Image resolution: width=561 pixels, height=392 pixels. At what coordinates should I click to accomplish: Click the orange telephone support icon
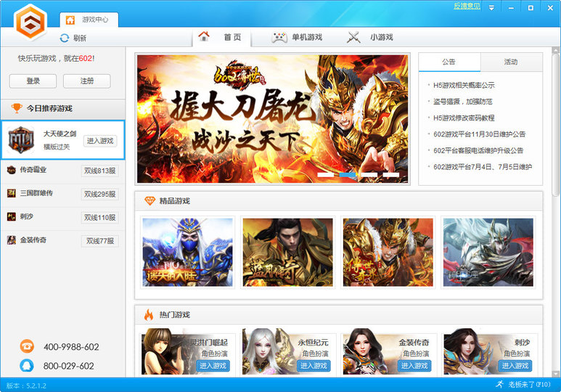(27, 346)
